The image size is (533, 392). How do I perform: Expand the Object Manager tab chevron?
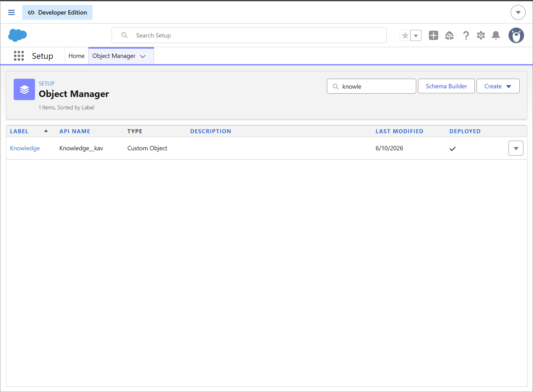tap(143, 56)
